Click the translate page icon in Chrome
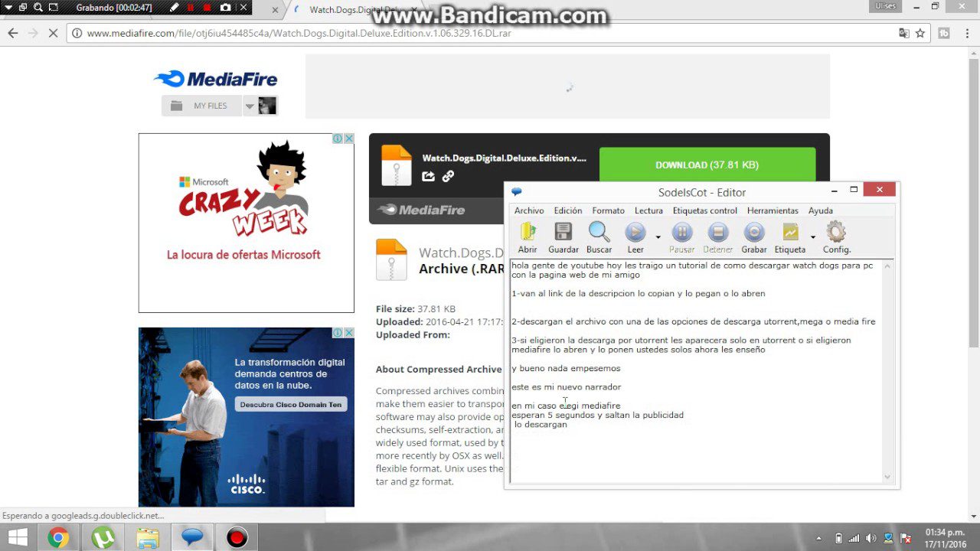The height and width of the screenshot is (551, 980). [x=904, y=33]
